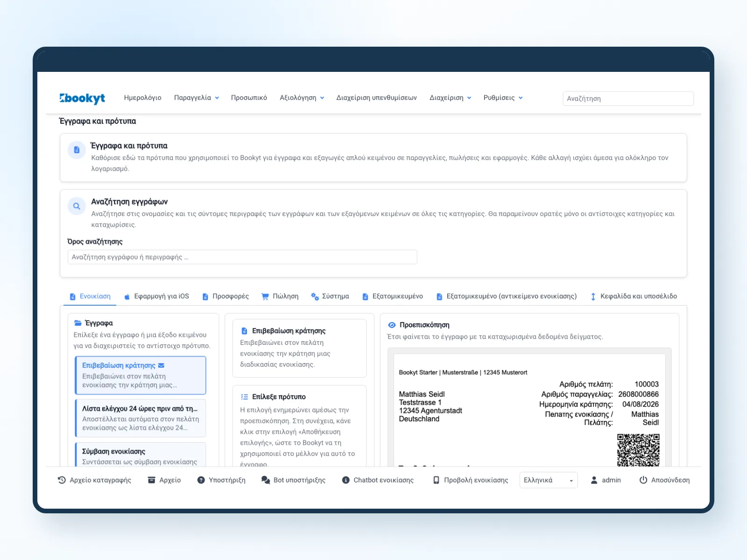Switch to the Σύστημα tab
This screenshot has width=747, height=560.
(330, 296)
